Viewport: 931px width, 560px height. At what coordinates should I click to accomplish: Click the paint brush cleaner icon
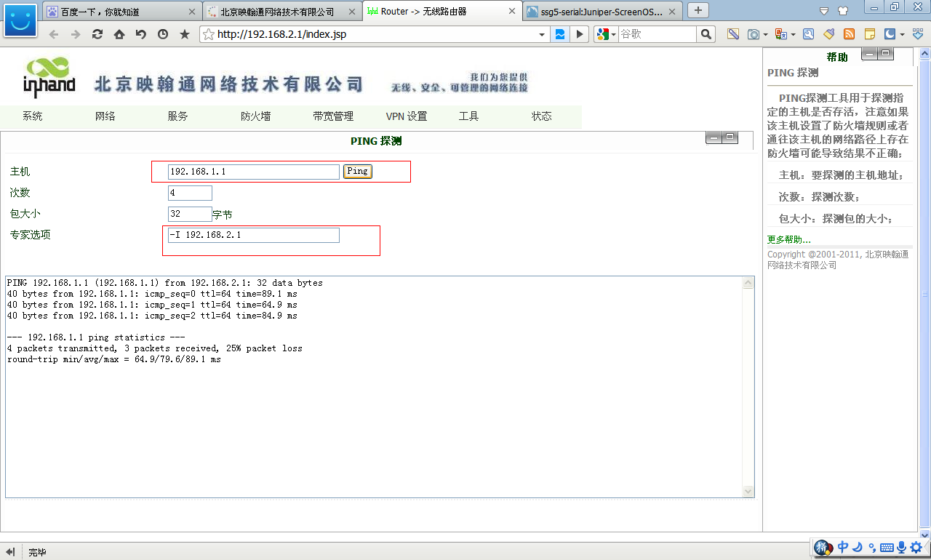(828, 34)
